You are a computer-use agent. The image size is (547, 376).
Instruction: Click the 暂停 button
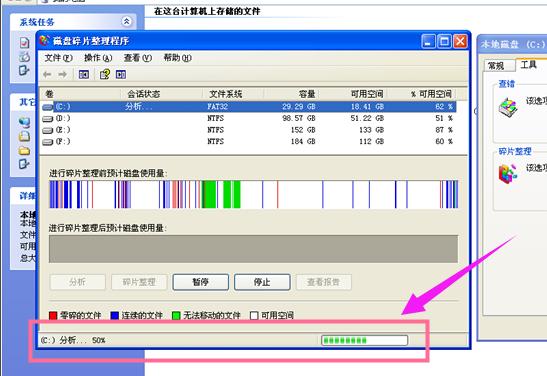point(201,282)
